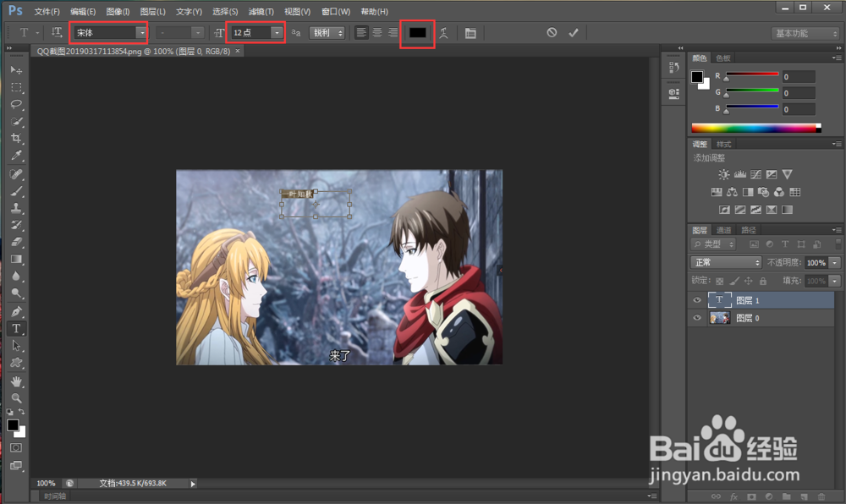This screenshot has width=846, height=504.
Task: Select the Clone Stamp tool
Action: point(16,208)
